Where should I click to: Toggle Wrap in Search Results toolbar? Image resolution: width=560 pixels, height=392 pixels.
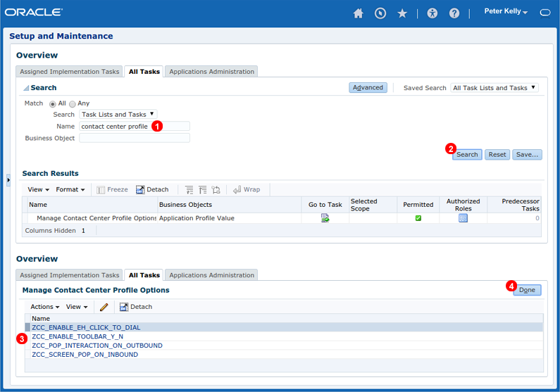[247, 190]
